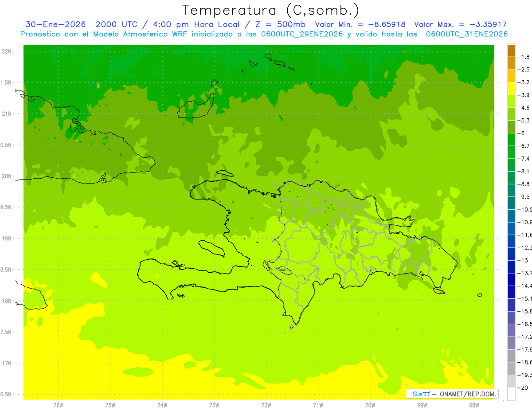Click the '17N' latitude axis label

(6, 364)
